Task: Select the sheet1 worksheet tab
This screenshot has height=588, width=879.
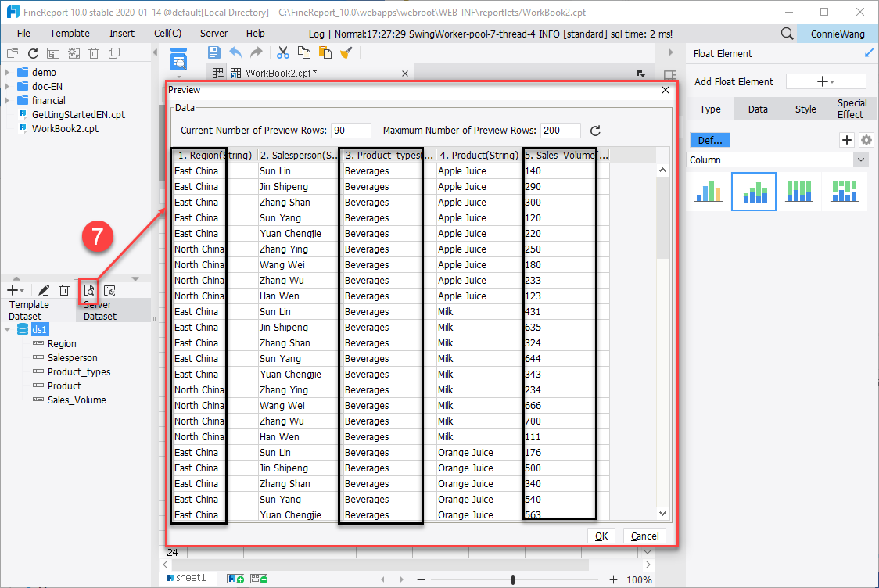Action: pyautogui.click(x=187, y=578)
